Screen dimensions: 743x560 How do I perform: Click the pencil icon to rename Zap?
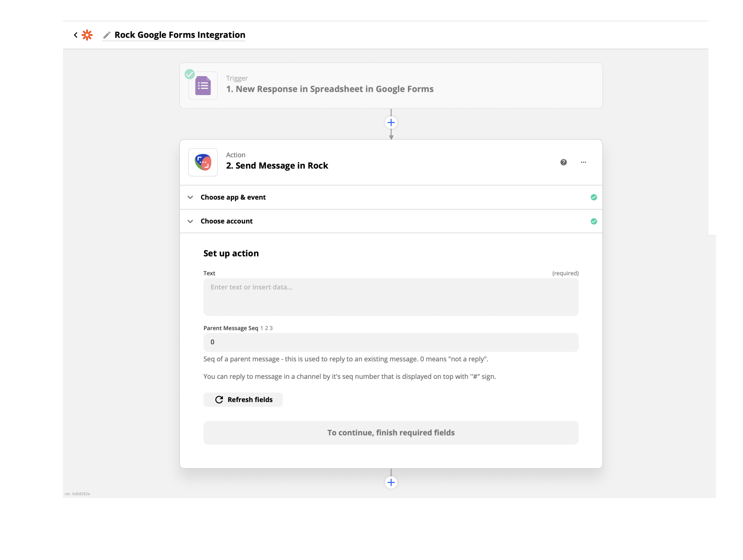pos(107,35)
